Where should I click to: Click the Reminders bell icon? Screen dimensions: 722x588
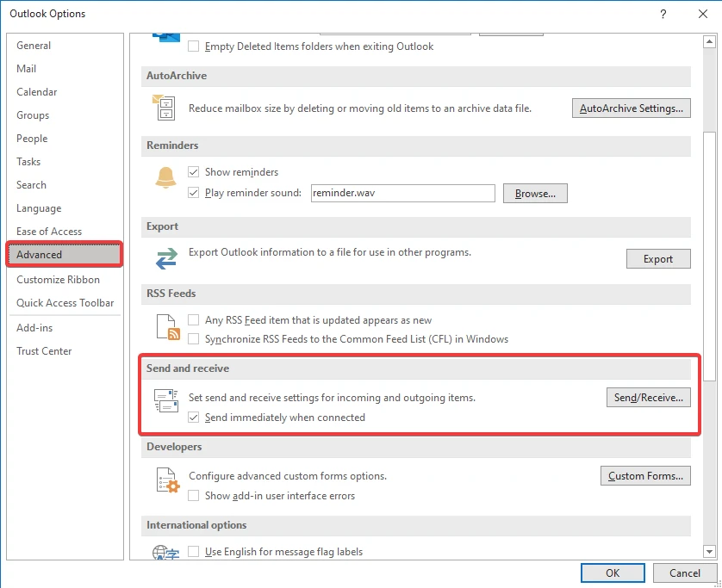tap(165, 177)
